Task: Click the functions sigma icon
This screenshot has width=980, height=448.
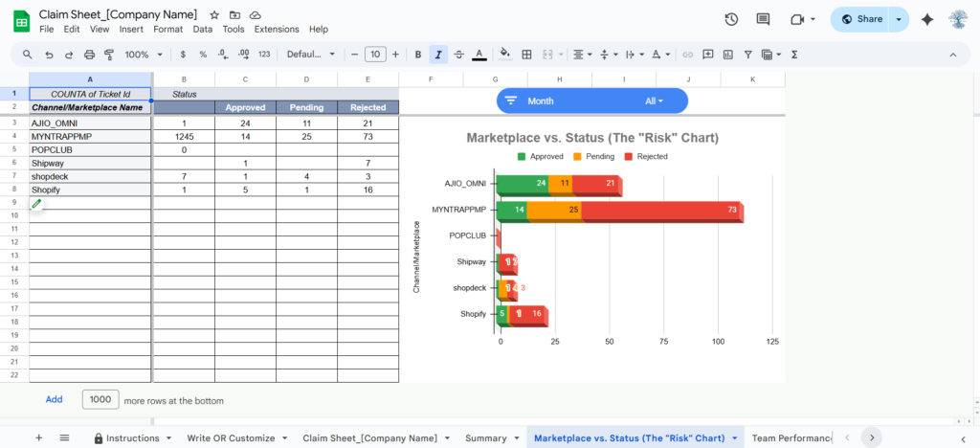Action: 794,55
